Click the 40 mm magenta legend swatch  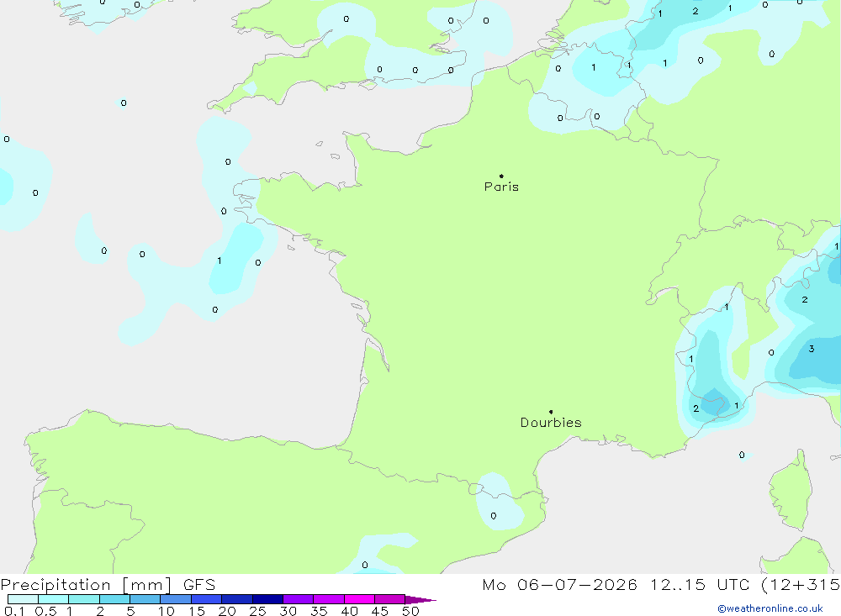(359, 599)
